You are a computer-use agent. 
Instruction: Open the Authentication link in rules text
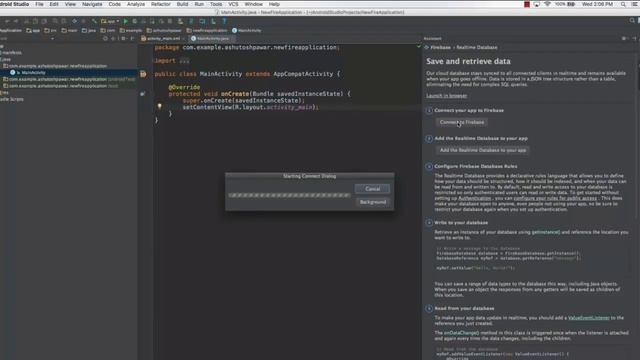tap(474, 198)
